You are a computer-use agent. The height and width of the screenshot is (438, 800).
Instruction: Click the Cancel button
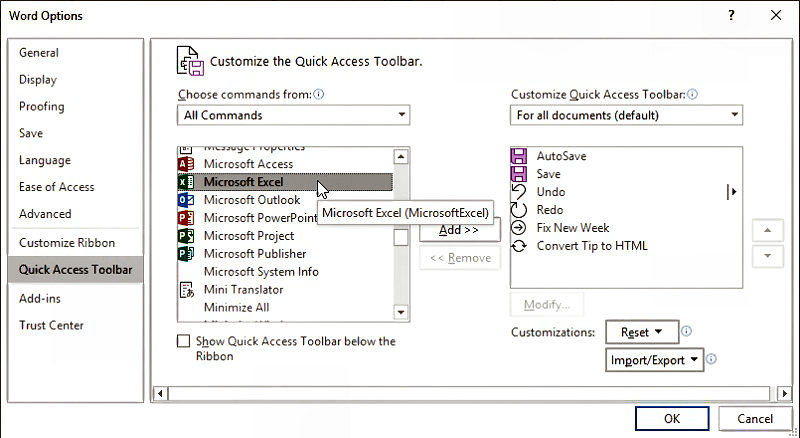click(755, 419)
